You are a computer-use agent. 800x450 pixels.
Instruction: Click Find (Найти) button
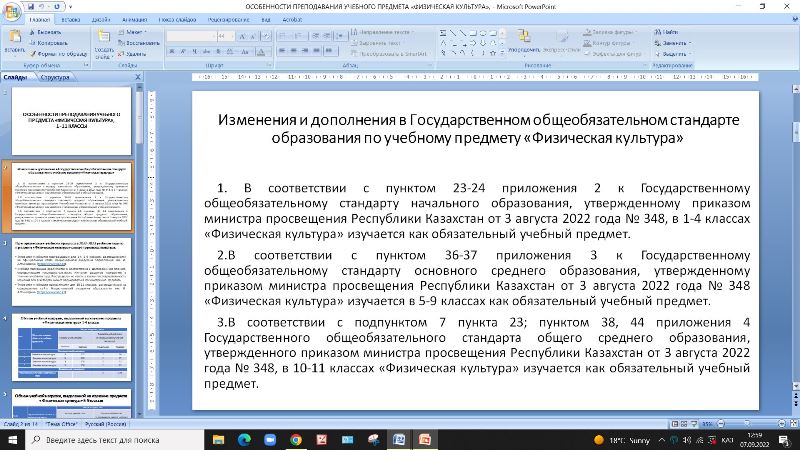pyautogui.click(x=666, y=32)
